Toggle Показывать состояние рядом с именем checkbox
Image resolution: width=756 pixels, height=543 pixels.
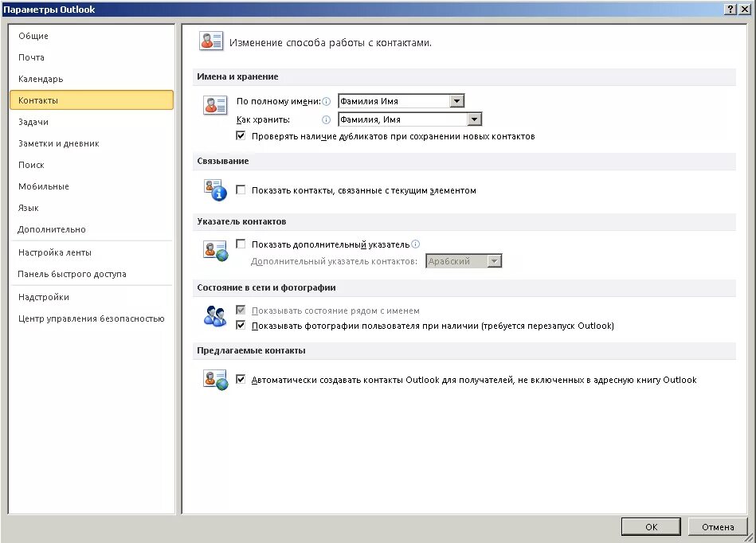click(x=241, y=310)
